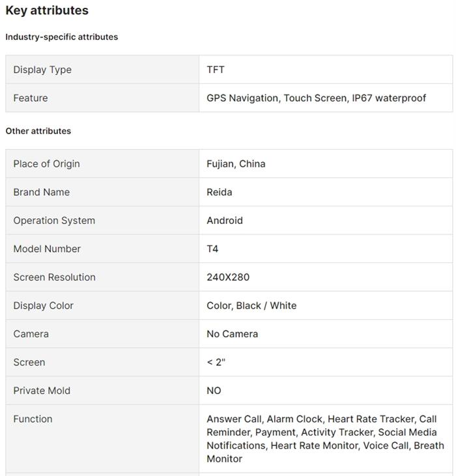Select the Reida brand value
Viewport: 456px width, 476px height.
(220, 192)
